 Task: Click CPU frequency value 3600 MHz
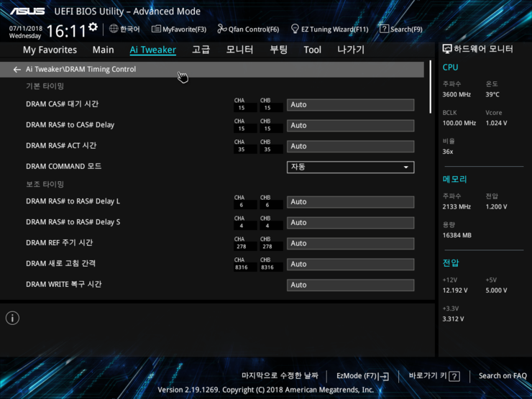(457, 95)
